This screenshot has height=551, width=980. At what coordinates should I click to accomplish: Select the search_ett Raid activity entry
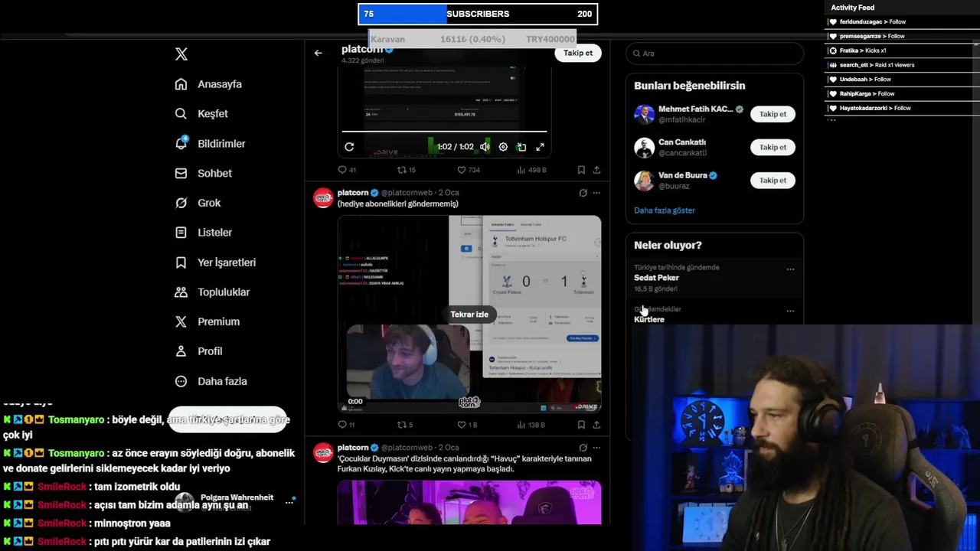pos(871,65)
